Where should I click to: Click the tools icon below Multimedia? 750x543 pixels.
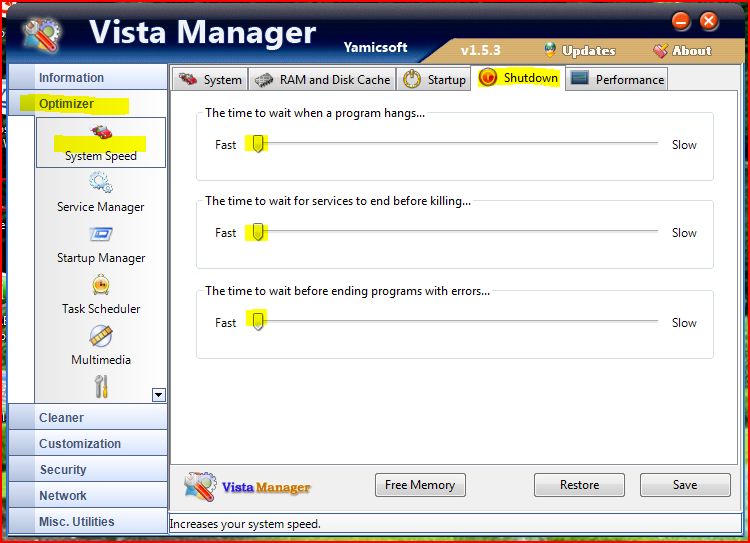[101, 386]
